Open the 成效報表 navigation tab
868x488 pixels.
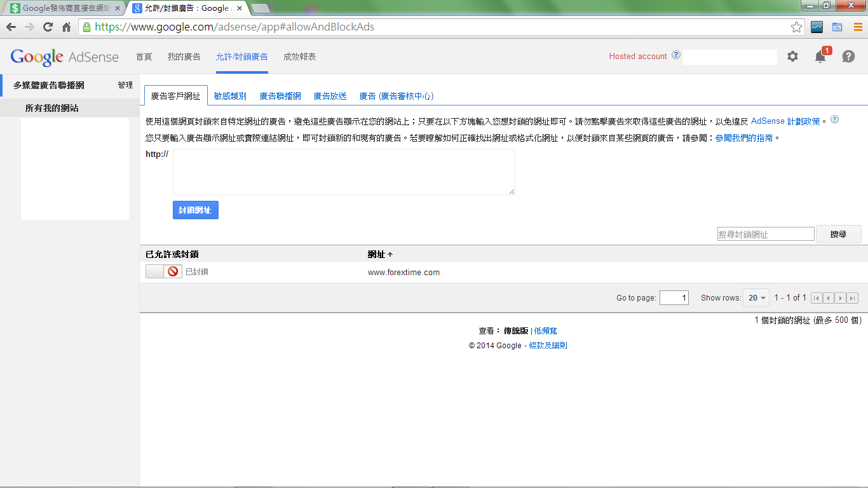tap(300, 57)
